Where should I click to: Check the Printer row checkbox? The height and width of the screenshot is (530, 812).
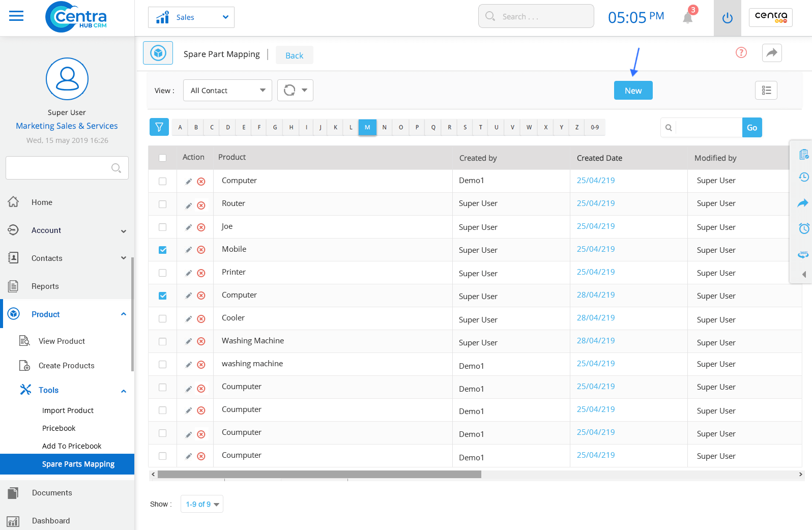point(163,273)
